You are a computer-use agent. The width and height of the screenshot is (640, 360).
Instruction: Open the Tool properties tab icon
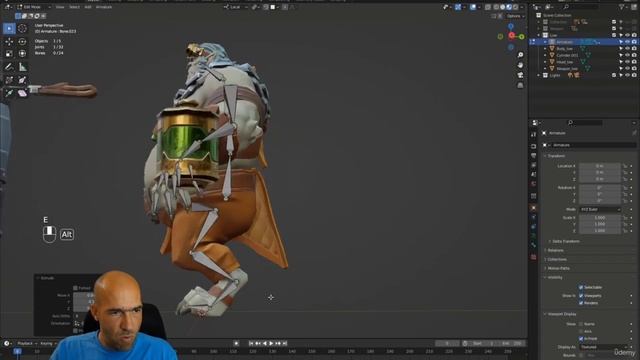(533, 134)
